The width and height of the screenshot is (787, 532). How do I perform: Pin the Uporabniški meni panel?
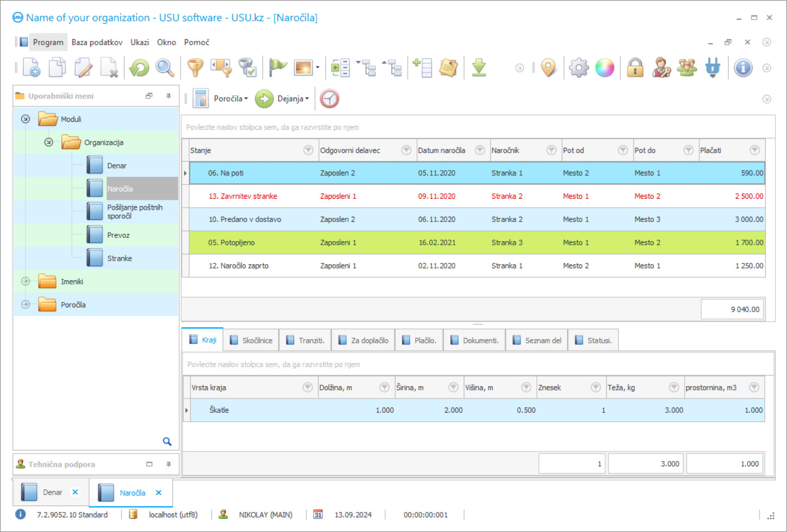click(x=169, y=96)
